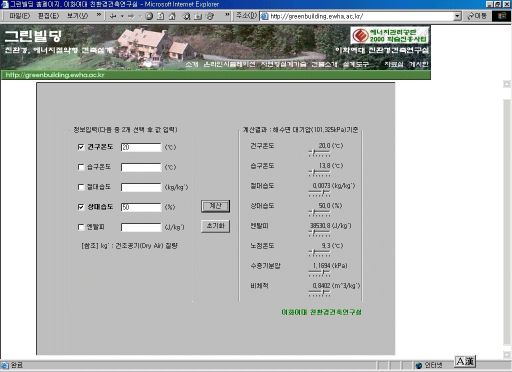Screen dimensions: 512x372
Task: Click the Forward arrow toolbar icon
Action: (131, 16)
